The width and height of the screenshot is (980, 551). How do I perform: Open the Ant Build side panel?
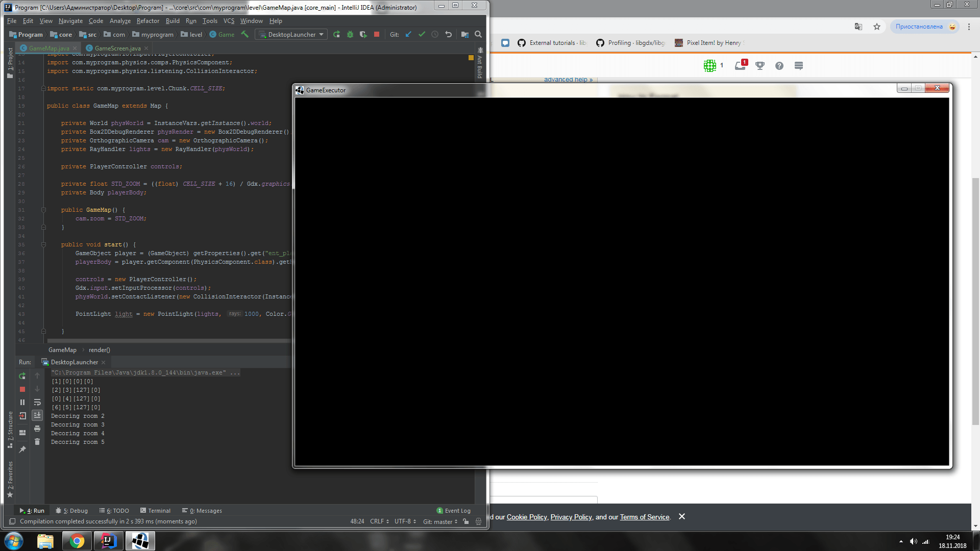(x=480, y=63)
